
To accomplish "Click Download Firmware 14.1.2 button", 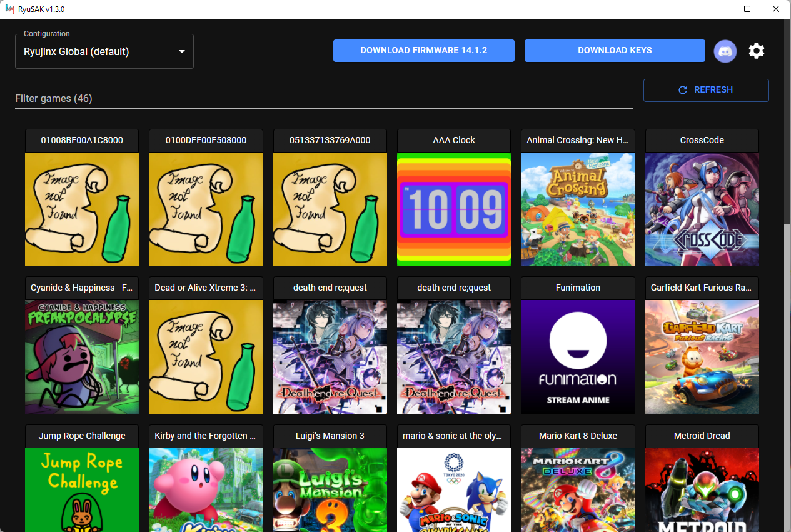I will click(x=424, y=51).
